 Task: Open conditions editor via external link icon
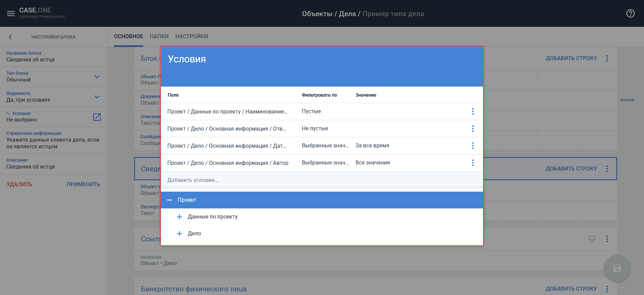pyautogui.click(x=97, y=117)
